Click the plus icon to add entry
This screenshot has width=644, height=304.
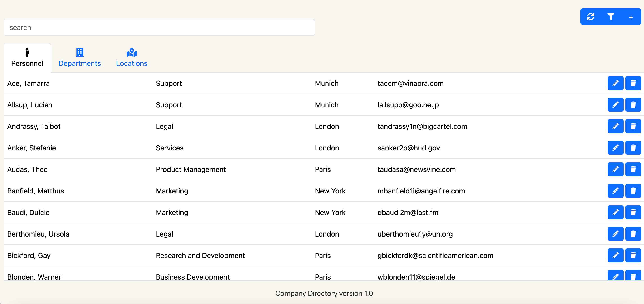pos(631,17)
